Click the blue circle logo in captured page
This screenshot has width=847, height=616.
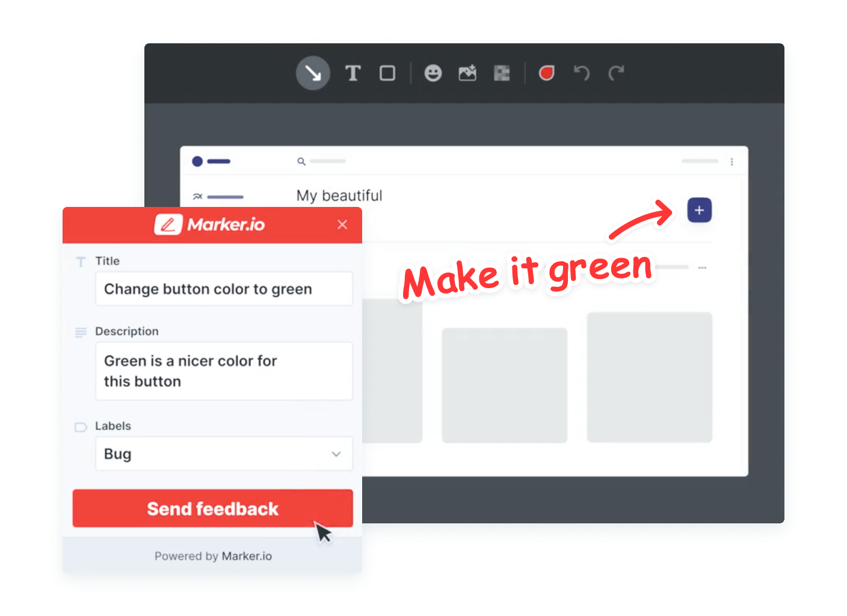pos(197,161)
